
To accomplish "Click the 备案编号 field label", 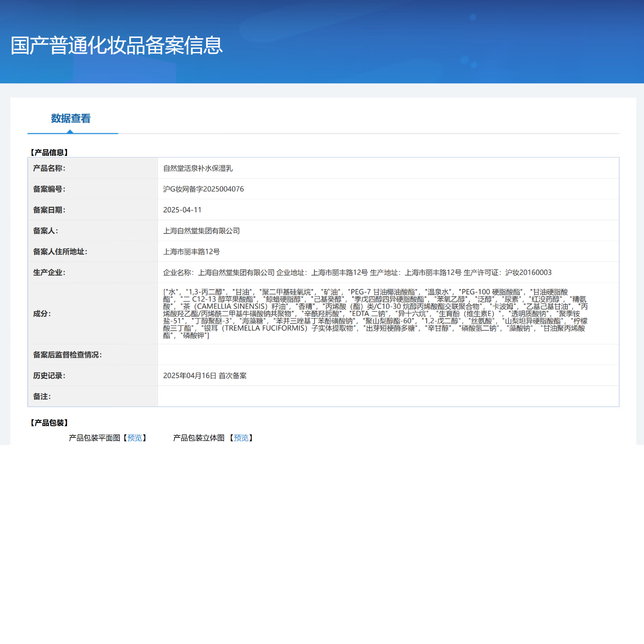I will coord(49,189).
